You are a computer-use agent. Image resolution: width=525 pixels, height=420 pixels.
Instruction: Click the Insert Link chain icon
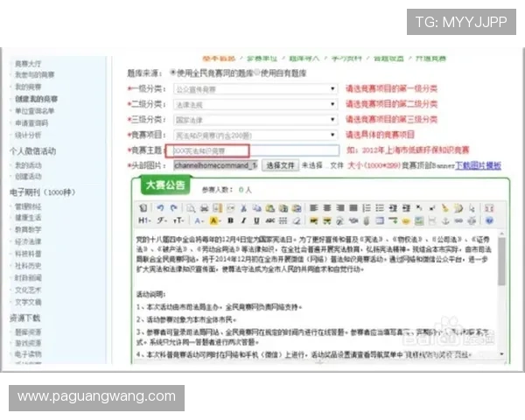[458, 220]
